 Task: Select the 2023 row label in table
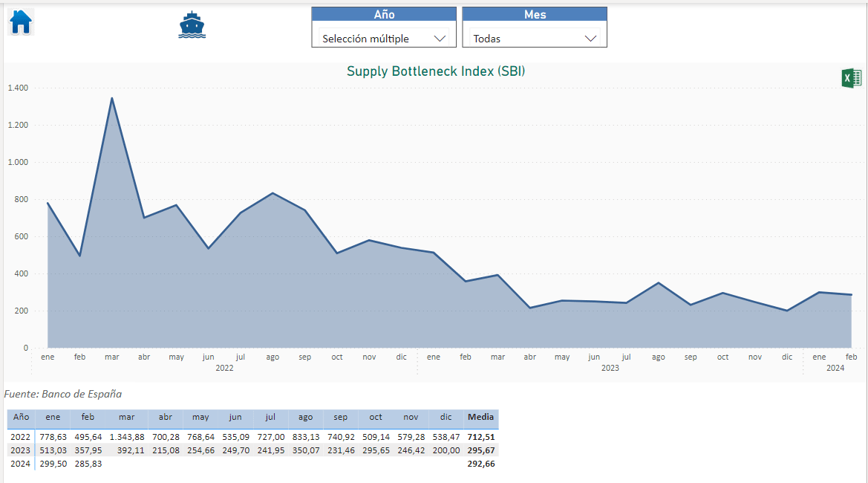pyautogui.click(x=21, y=450)
